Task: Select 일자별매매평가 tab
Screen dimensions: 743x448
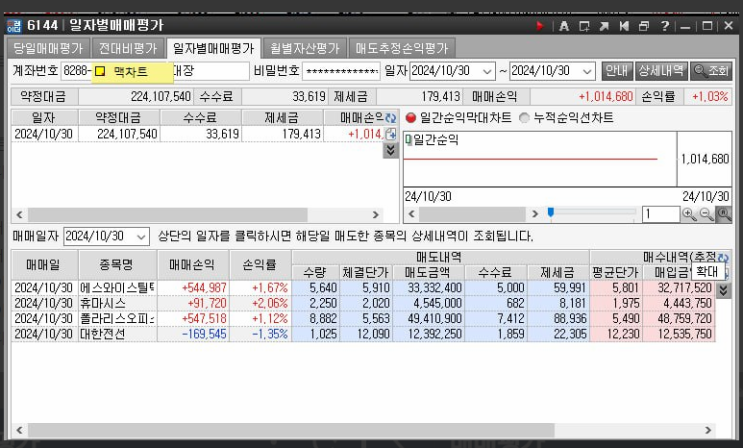Action: 213,48
